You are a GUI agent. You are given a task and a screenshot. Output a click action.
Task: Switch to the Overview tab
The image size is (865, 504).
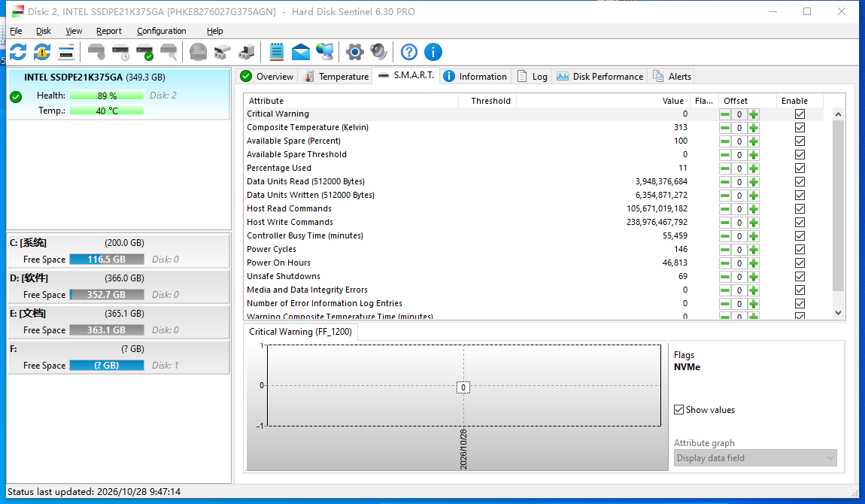click(x=268, y=77)
